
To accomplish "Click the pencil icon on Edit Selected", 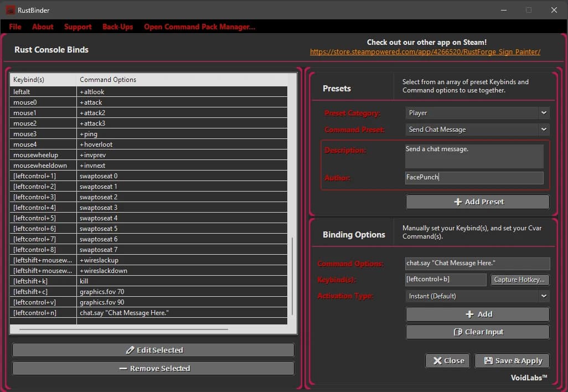I will (x=130, y=350).
